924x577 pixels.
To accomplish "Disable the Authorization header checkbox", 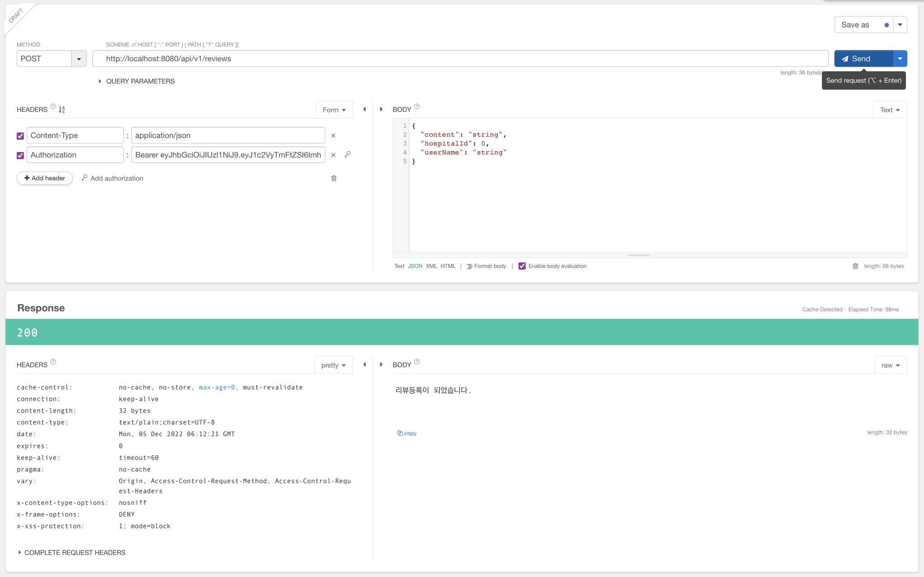I will [20, 155].
